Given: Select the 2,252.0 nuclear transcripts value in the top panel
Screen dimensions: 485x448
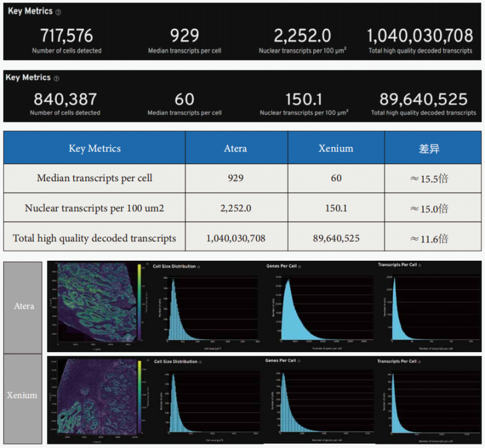Looking at the screenshot, I should click(x=302, y=36).
